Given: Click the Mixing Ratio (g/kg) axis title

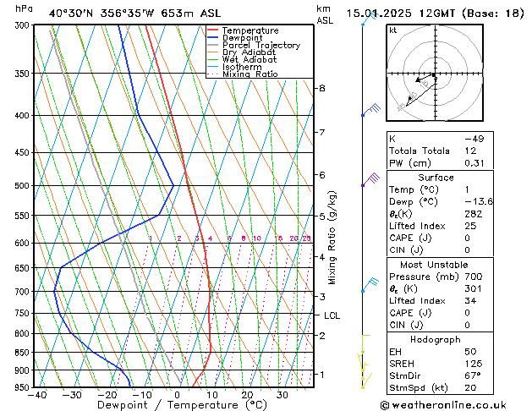Looking at the screenshot, I should (332, 238).
